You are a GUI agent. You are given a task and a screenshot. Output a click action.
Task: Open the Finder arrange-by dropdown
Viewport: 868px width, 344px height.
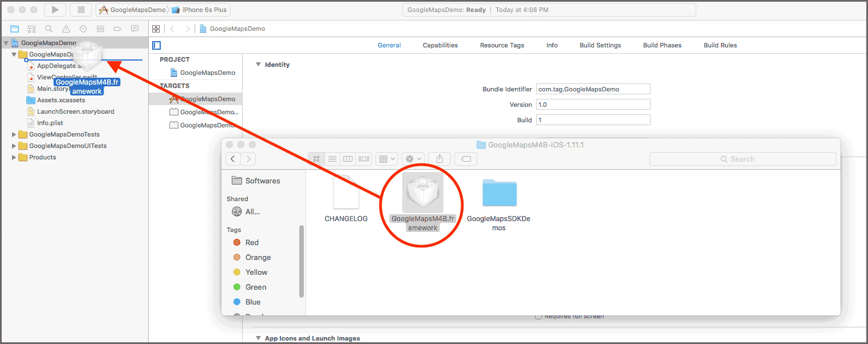tap(387, 159)
